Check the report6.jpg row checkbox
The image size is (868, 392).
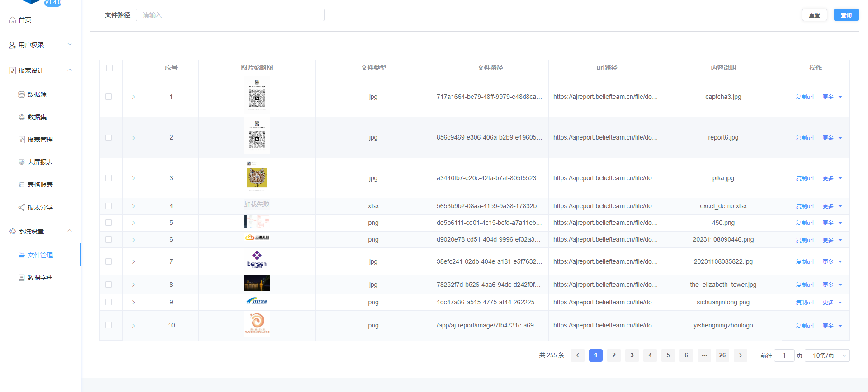[x=108, y=138]
